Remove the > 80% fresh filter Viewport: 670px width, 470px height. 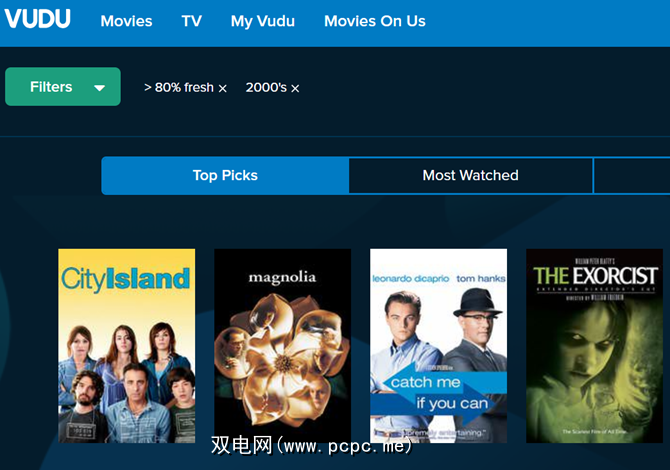[x=223, y=88]
